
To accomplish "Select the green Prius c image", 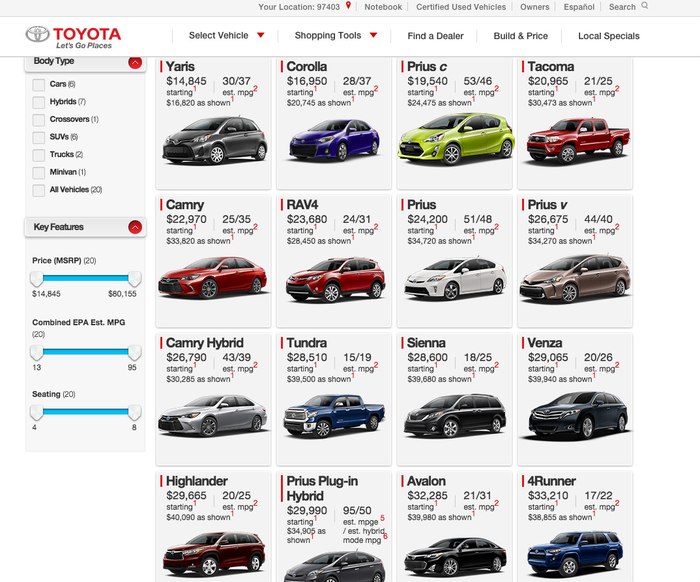I will click(x=456, y=139).
